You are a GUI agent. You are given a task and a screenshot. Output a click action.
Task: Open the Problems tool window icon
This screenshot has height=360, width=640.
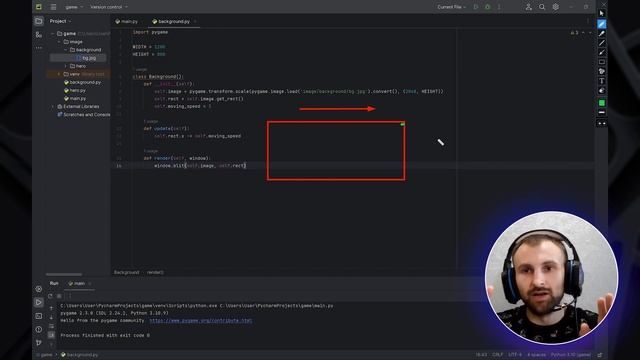(x=39, y=329)
